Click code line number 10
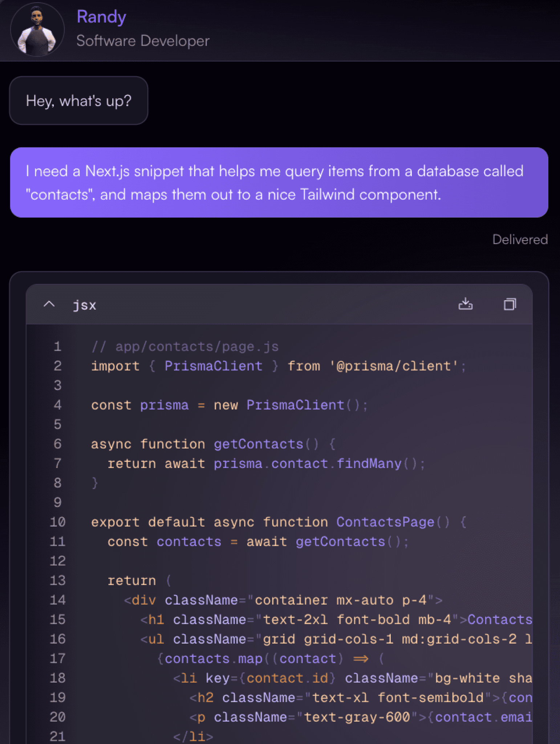Image resolution: width=560 pixels, height=744 pixels. tap(57, 522)
